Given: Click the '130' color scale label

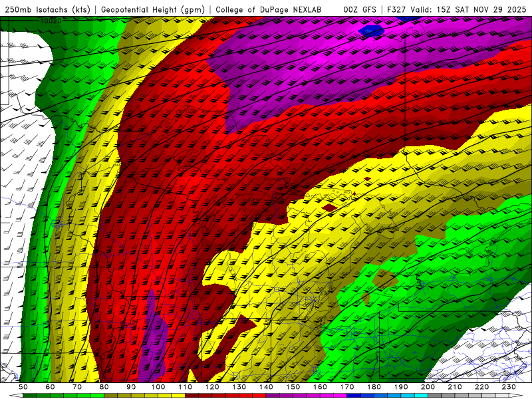Looking at the screenshot, I should tap(239, 387).
